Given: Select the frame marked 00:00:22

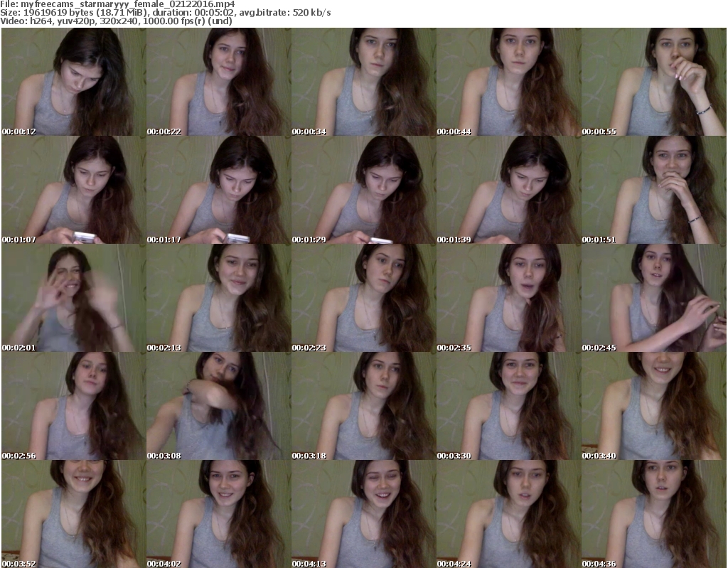Looking at the screenshot, I should pyautogui.click(x=218, y=82).
